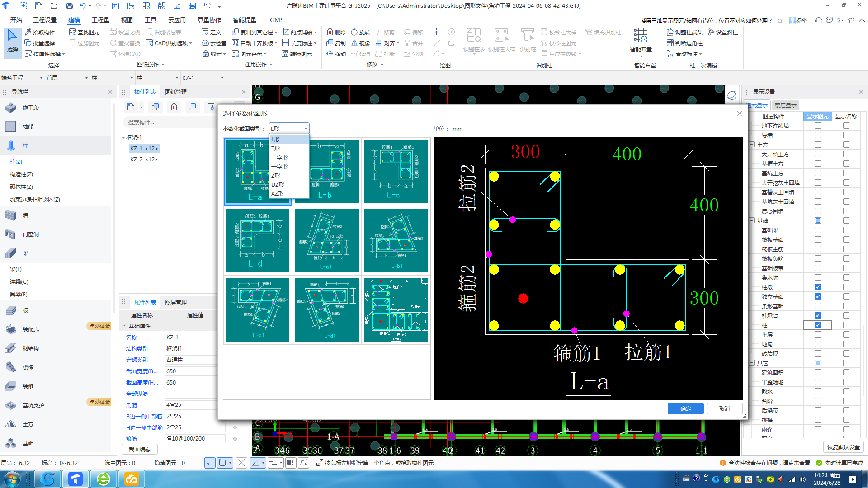The width and height of the screenshot is (868, 488).
Task: Open the 参数化截面类型 dropdown
Action: coord(289,128)
